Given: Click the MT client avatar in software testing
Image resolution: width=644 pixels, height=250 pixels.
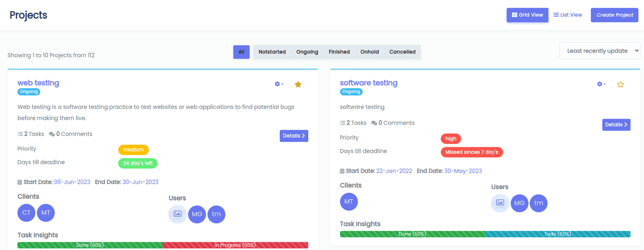Looking at the screenshot, I should click(349, 202).
